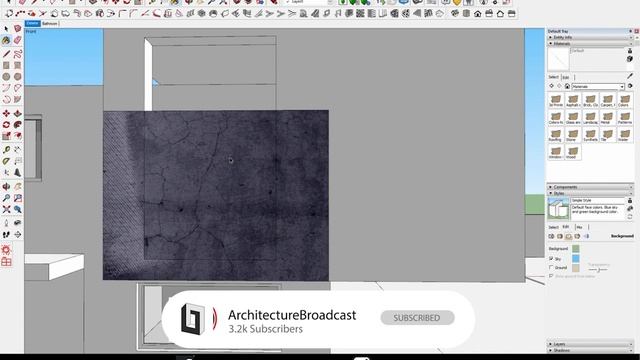Viewport: 640px width, 360px height.
Task: Select the 3D Text tool
Action: pos(18,172)
